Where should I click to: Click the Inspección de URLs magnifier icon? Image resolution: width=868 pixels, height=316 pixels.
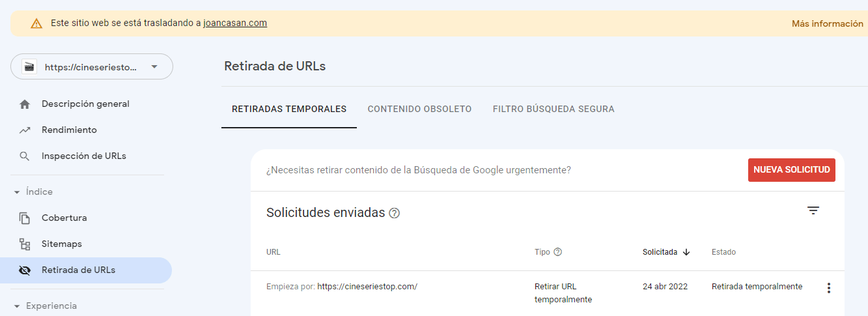tap(25, 156)
